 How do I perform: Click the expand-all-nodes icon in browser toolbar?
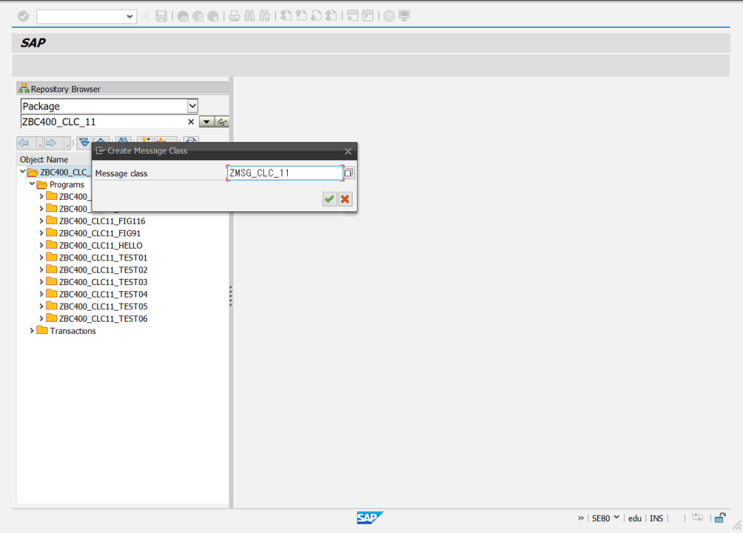coord(84,142)
